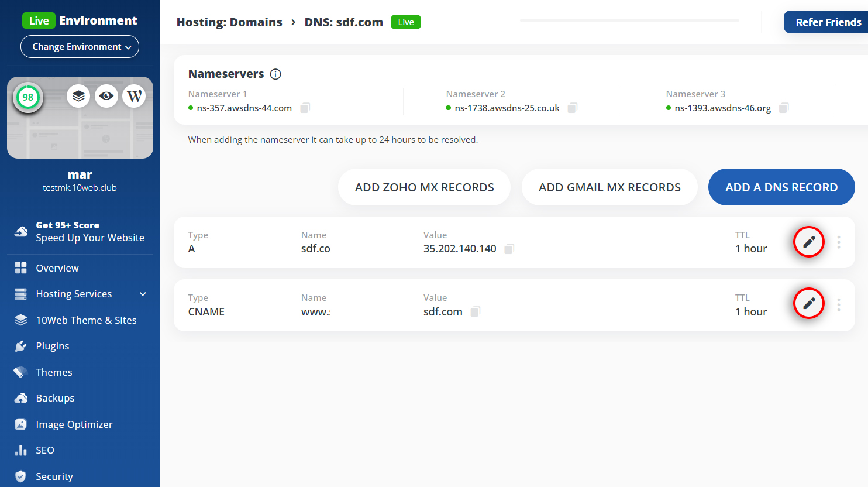Copy the sdf.com CNAME value
This screenshot has height=487, width=868.
click(x=476, y=311)
